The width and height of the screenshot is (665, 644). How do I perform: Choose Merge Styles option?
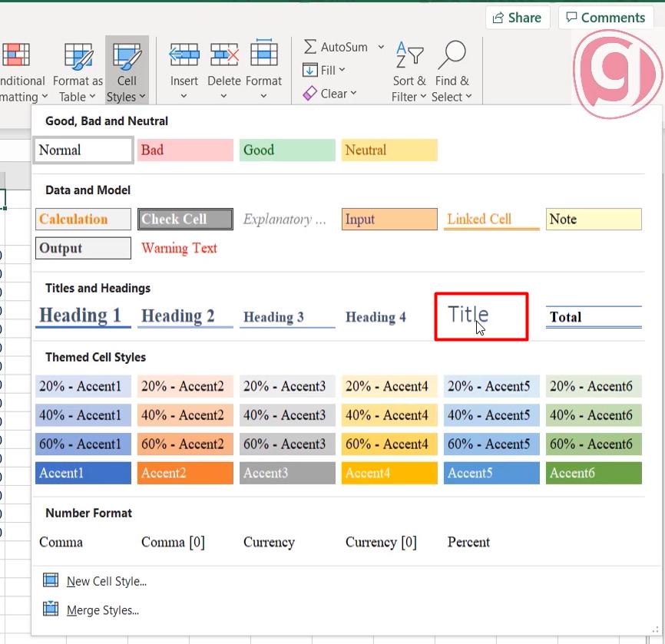pos(104,610)
